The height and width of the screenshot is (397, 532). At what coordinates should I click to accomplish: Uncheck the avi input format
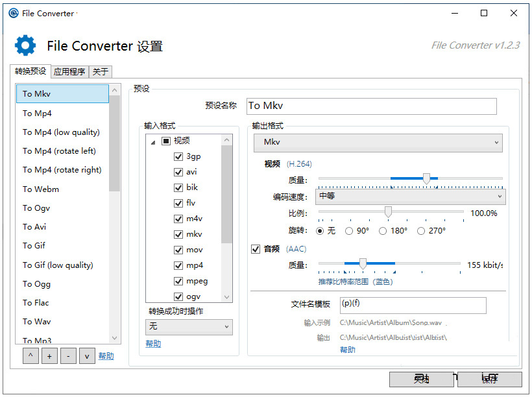[178, 172]
